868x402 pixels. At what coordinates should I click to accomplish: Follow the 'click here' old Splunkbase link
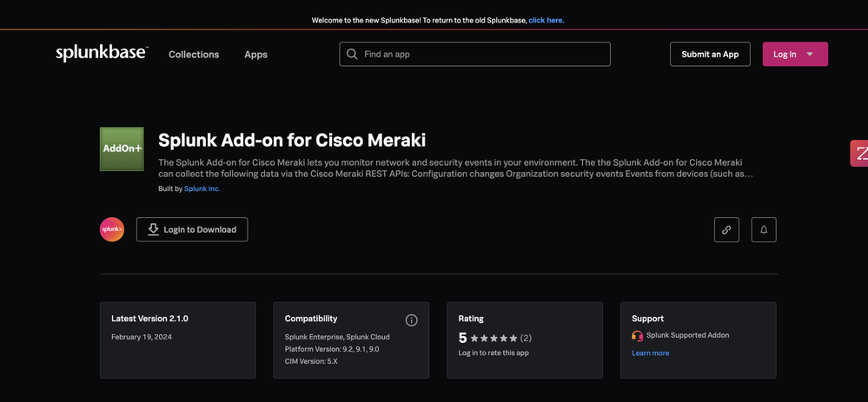click(546, 20)
